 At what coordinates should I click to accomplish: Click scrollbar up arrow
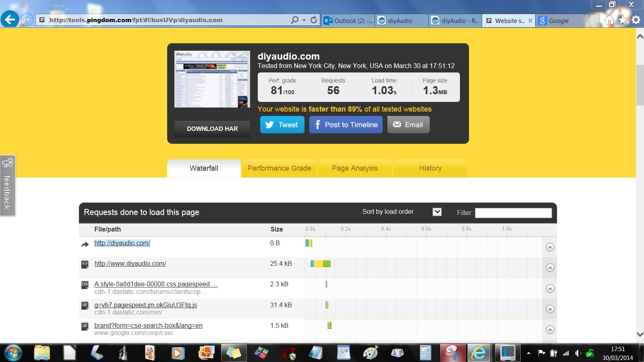pyautogui.click(x=640, y=36)
